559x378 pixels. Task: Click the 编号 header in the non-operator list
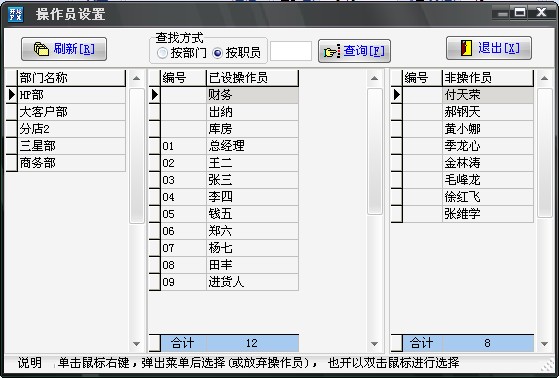tap(422, 78)
